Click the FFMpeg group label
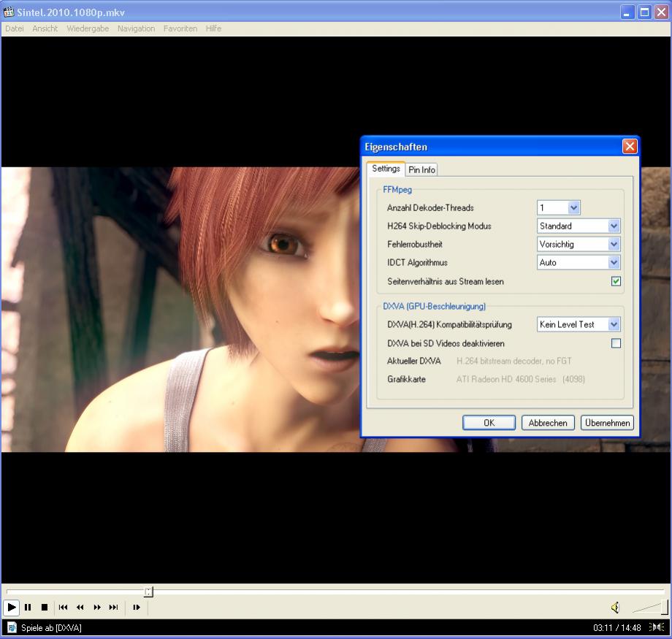The image size is (672, 639). click(397, 189)
